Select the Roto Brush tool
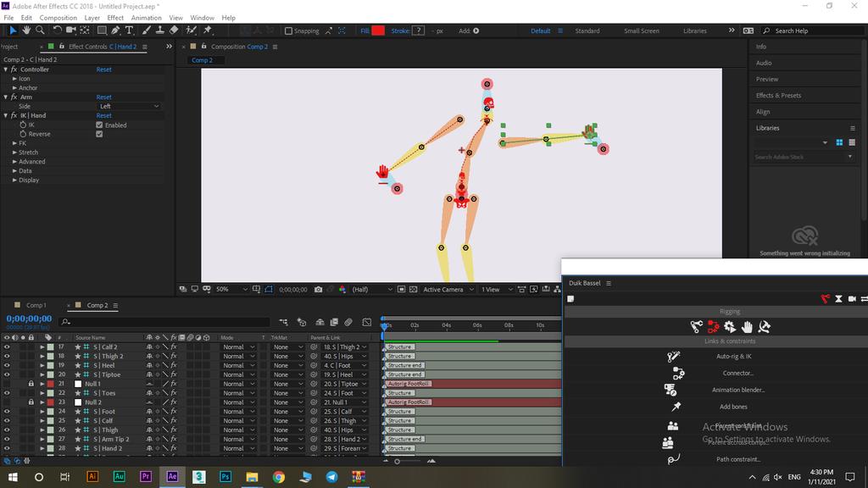 tap(191, 30)
